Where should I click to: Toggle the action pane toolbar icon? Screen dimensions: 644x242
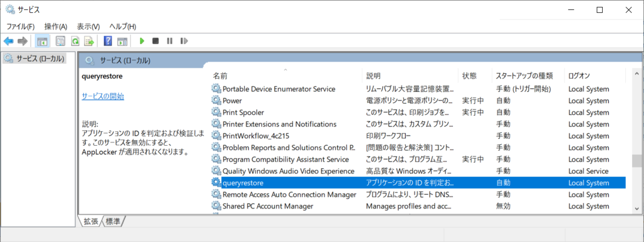coord(122,41)
